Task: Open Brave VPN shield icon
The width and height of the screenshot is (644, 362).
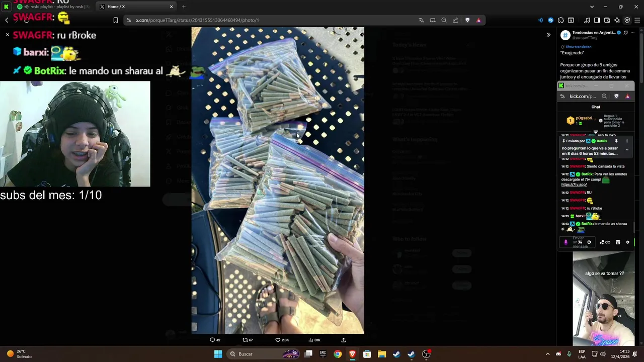Action: point(627,20)
